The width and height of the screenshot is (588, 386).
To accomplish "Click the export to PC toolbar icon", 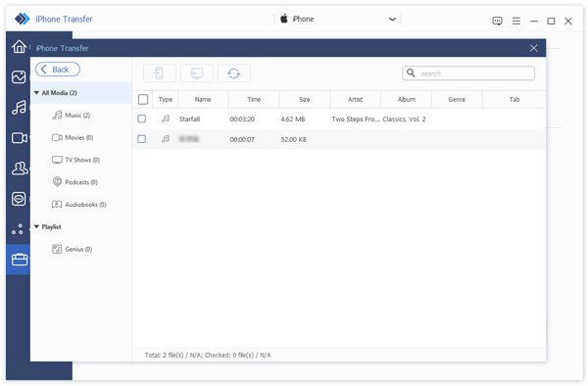I will coord(197,73).
